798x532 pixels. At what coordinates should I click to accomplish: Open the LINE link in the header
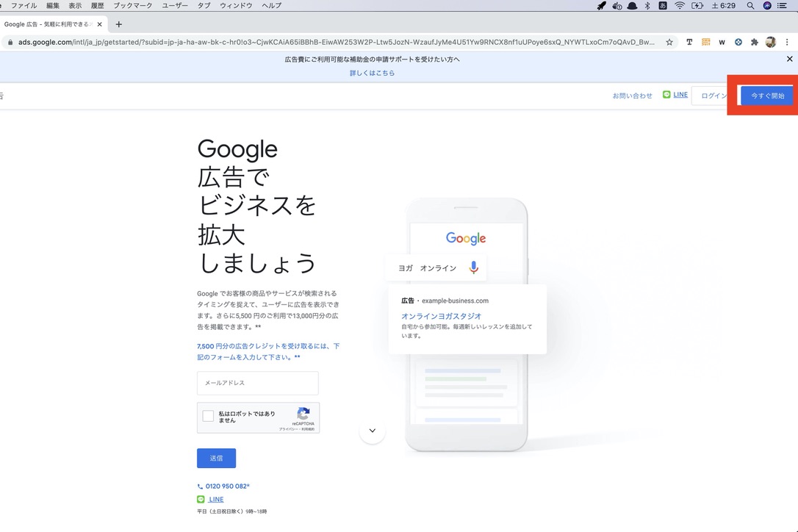[x=680, y=95]
